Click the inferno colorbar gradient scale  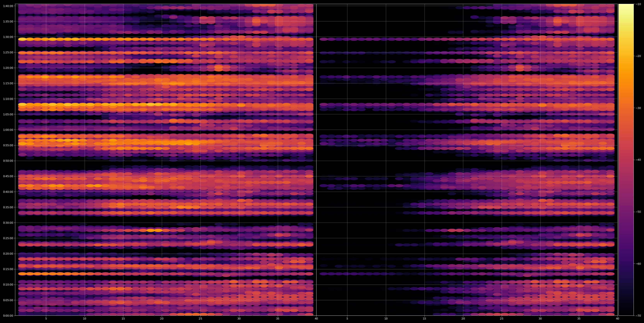point(626,160)
